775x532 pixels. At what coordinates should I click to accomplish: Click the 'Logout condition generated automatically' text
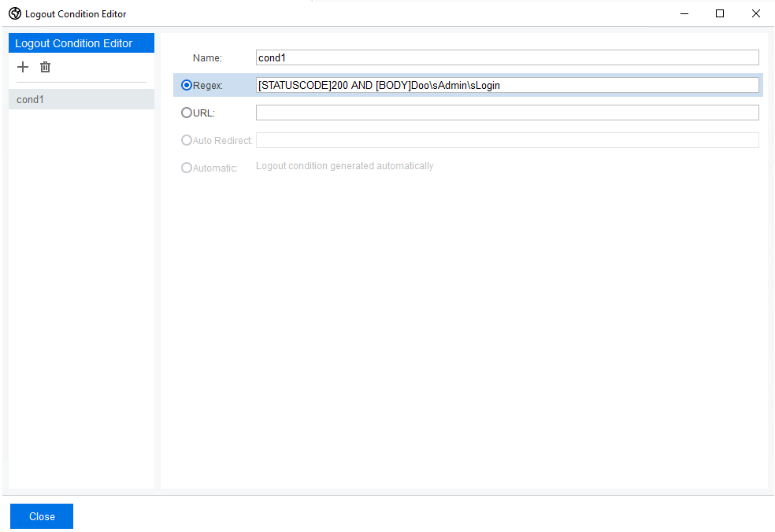[344, 165]
